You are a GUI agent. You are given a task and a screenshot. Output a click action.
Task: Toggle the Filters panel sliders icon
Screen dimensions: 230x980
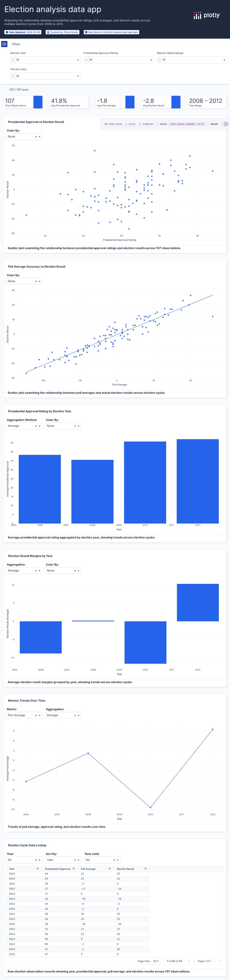[4, 44]
